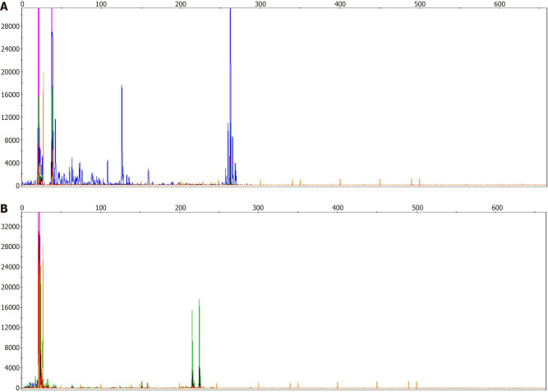Image resolution: width=548 pixels, height=392 pixels.
Task: Click the shorter green peak near 215 in panel B
Action: pos(192,348)
